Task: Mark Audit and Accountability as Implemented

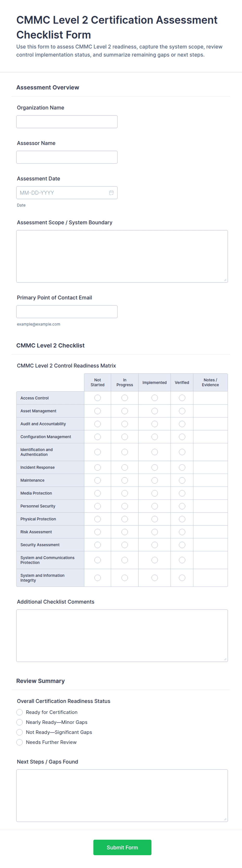Action: tap(154, 424)
